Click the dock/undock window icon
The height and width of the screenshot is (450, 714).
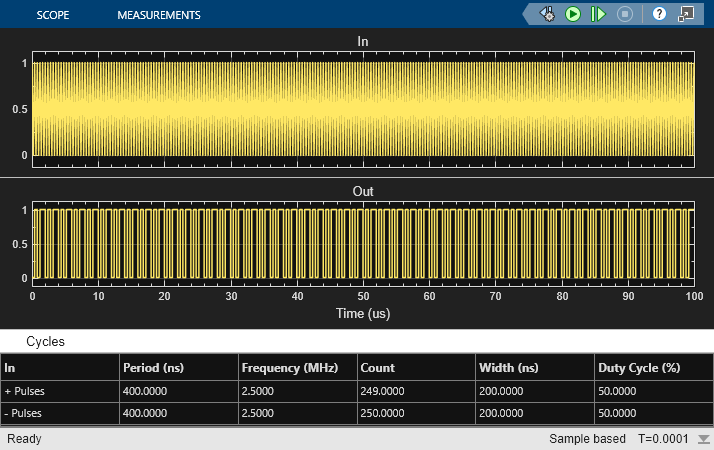click(686, 14)
